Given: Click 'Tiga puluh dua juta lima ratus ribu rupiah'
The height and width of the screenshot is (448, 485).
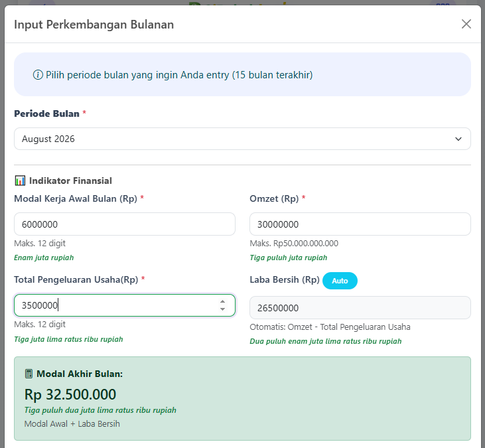Looking at the screenshot, I should [x=100, y=410].
